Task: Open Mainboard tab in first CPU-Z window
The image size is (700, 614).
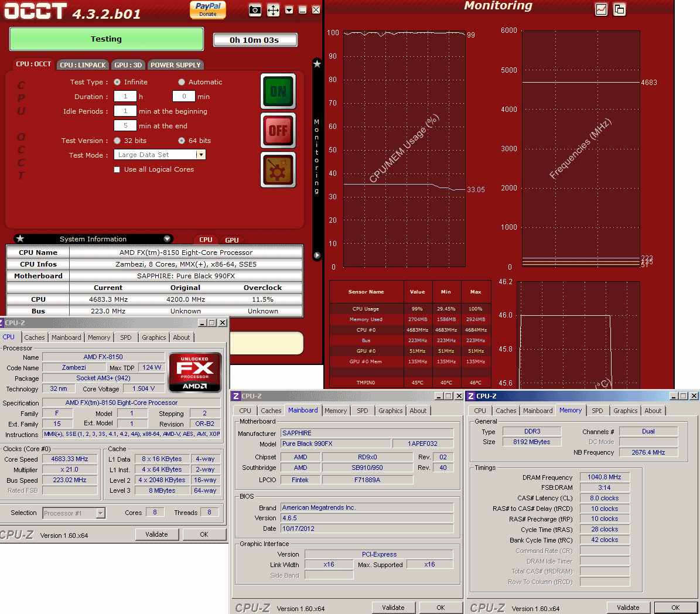Action: pos(66,337)
